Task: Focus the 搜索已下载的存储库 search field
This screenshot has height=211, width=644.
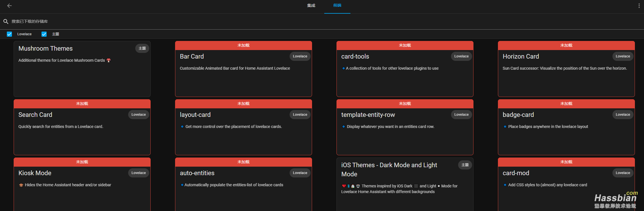Action: [x=322, y=21]
